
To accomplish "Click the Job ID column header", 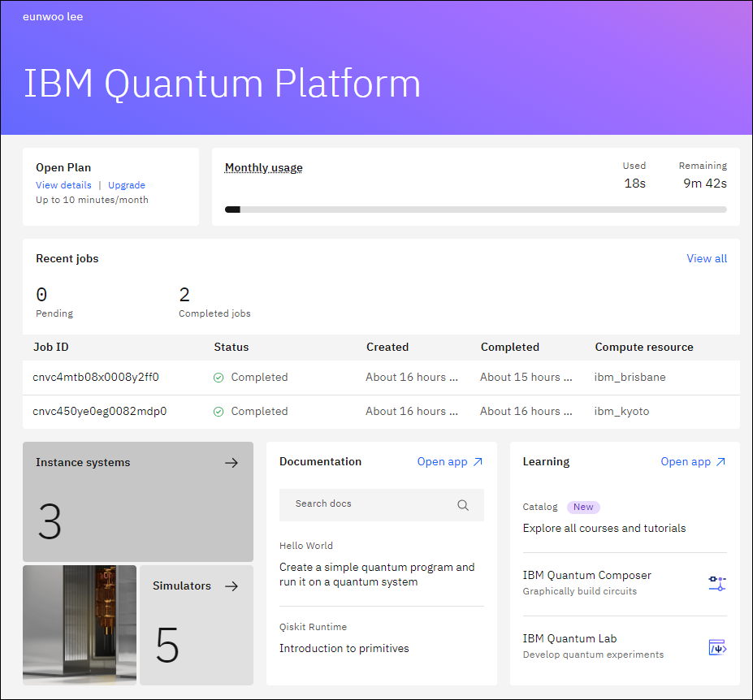I will point(51,347).
